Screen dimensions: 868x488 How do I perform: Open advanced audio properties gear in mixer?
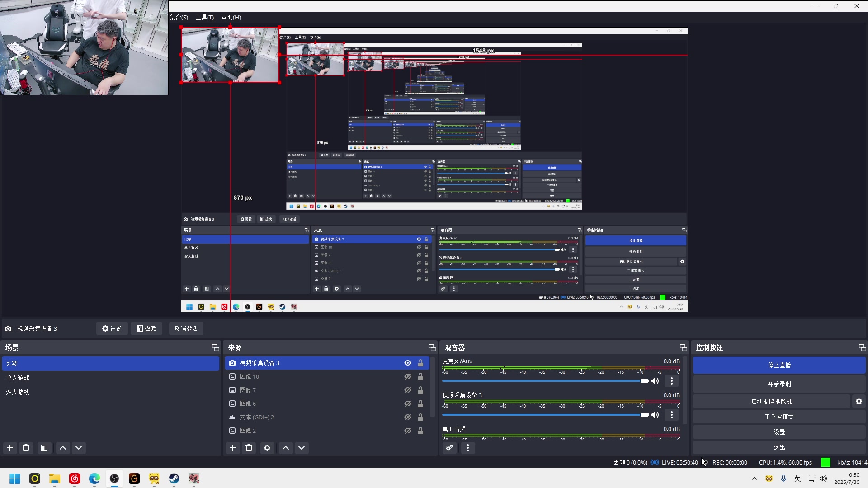(449, 448)
